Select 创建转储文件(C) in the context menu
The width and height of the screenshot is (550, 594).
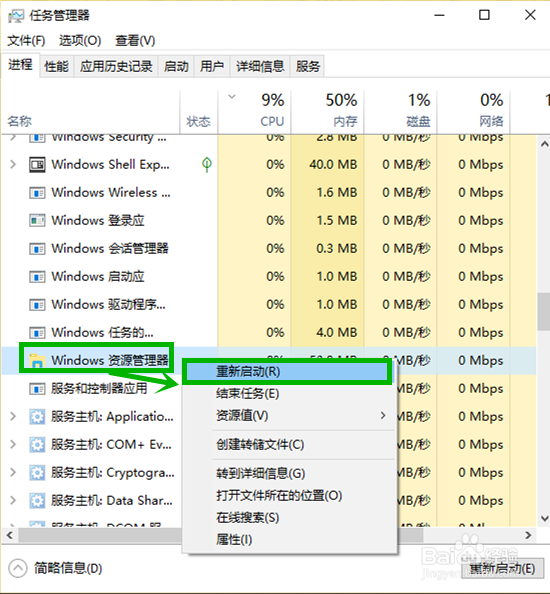289,445
